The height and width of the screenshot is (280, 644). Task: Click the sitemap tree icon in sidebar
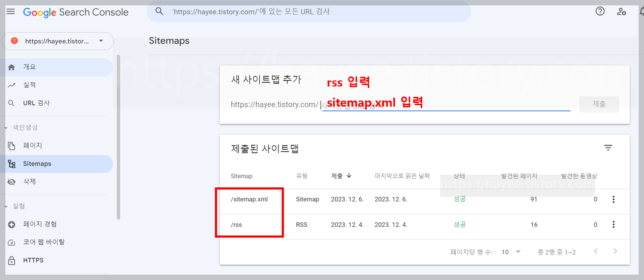(x=11, y=164)
